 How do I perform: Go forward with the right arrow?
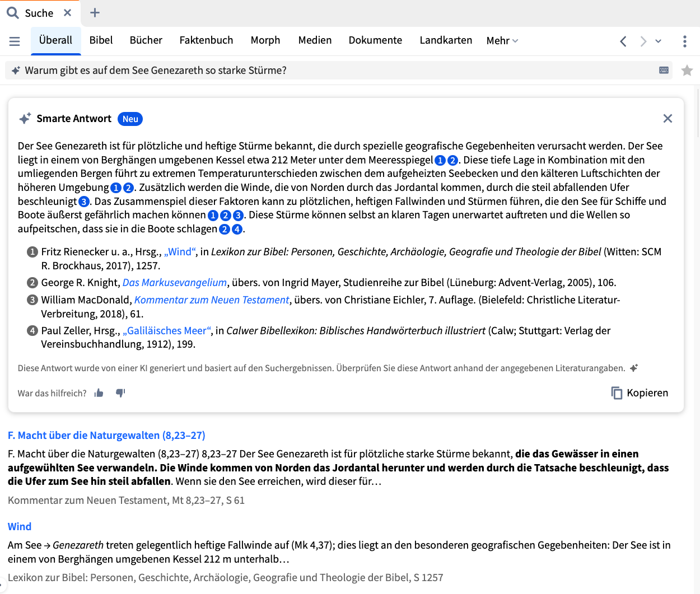coord(643,41)
